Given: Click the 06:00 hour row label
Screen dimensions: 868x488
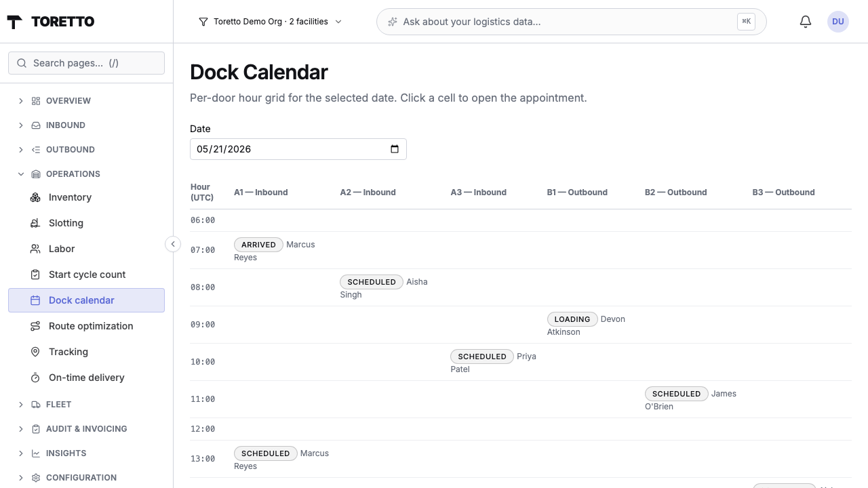Looking at the screenshot, I should [x=203, y=220].
